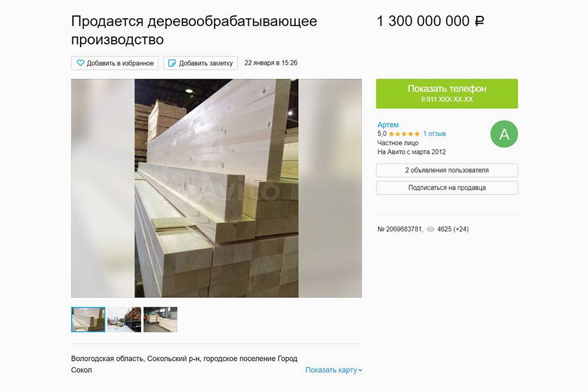Click Подписаться на продавца button
This screenshot has height=392, width=588.
(x=447, y=187)
